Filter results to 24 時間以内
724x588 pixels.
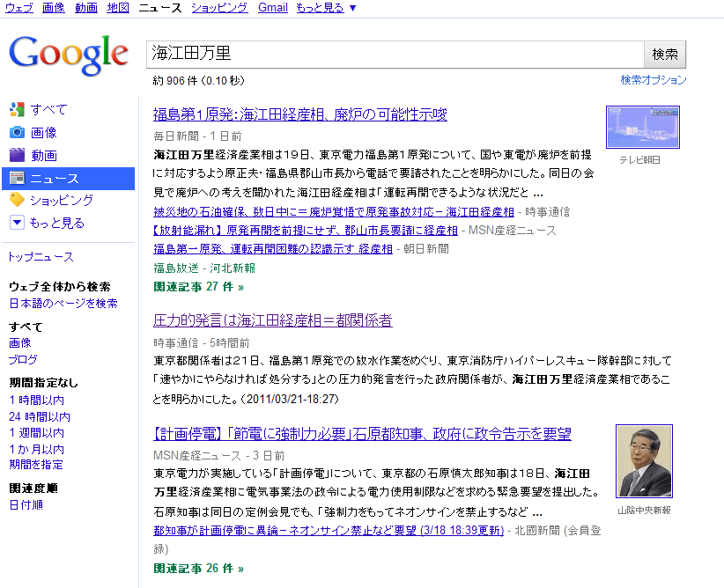(x=40, y=416)
